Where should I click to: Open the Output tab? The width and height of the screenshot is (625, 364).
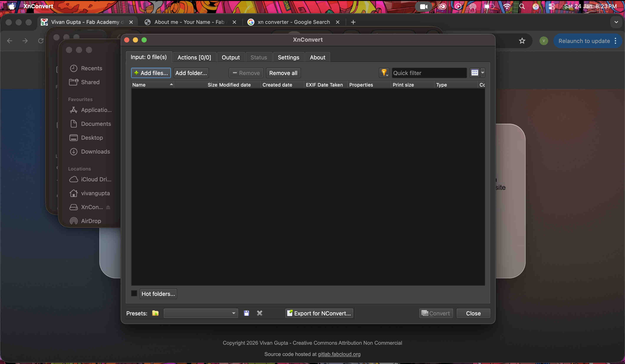click(x=230, y=57)
